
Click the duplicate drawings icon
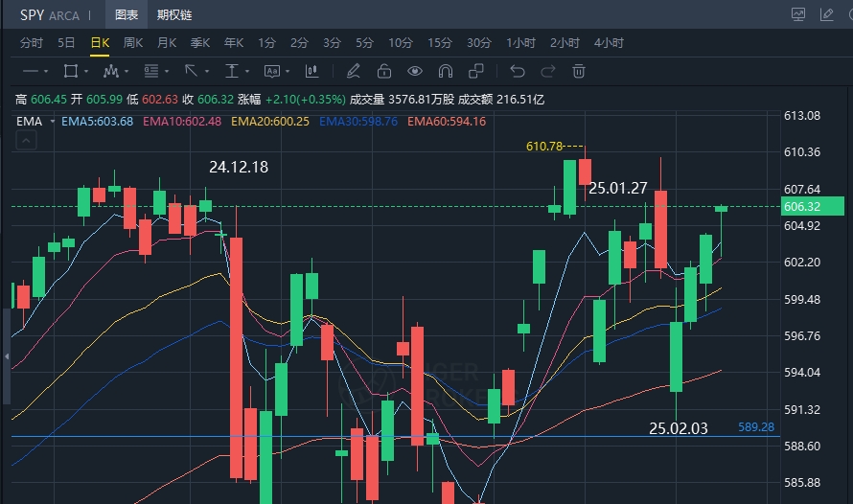(476, 71)
